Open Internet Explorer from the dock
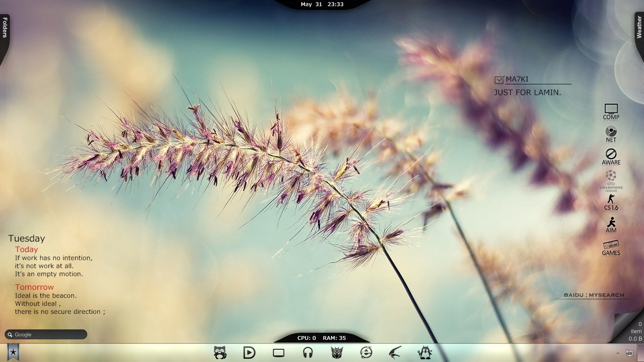This screenshot has height=362, width=644. pyautogui.click(x=366, y=353)
